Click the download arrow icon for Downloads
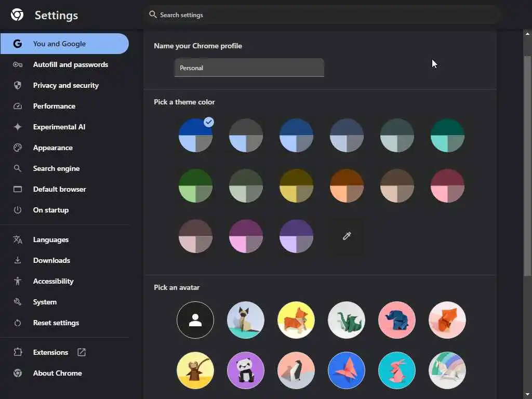 tap(18, 260)
